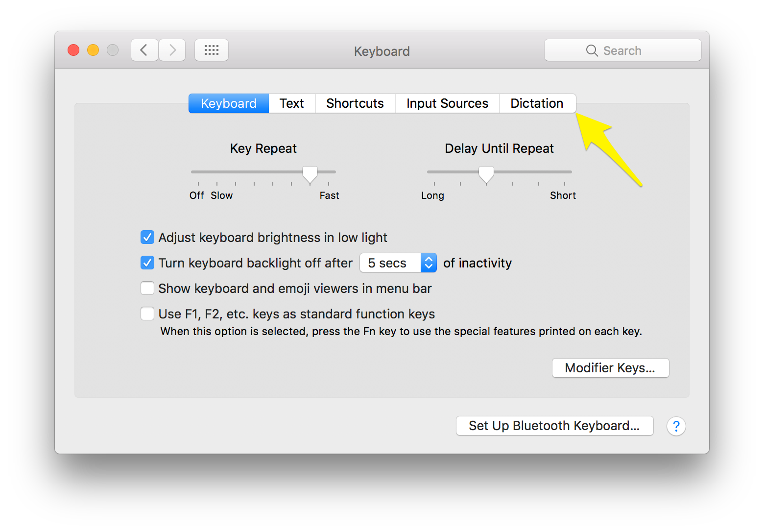This screenshot has width=764, height=532.
Task: Show all preferences via grid icon
Action: click(212, 50)
